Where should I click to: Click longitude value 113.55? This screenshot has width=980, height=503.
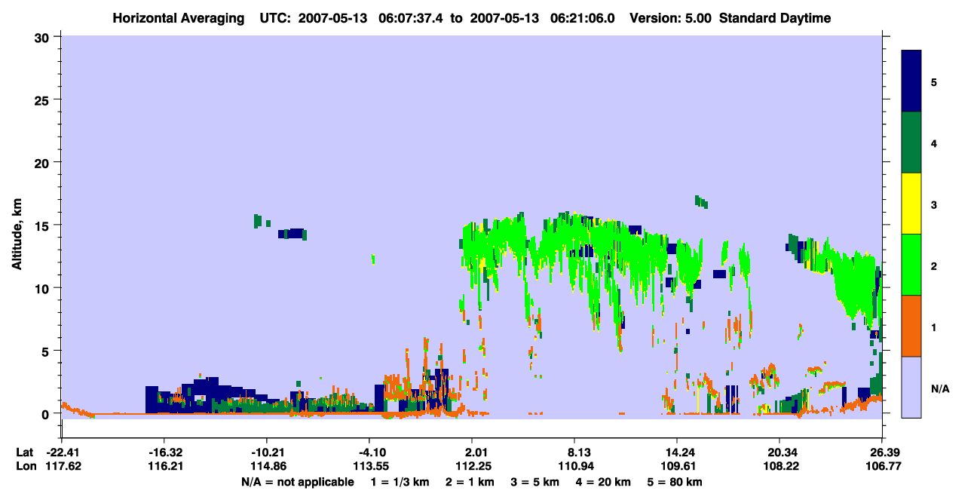(x=369, y=466)
